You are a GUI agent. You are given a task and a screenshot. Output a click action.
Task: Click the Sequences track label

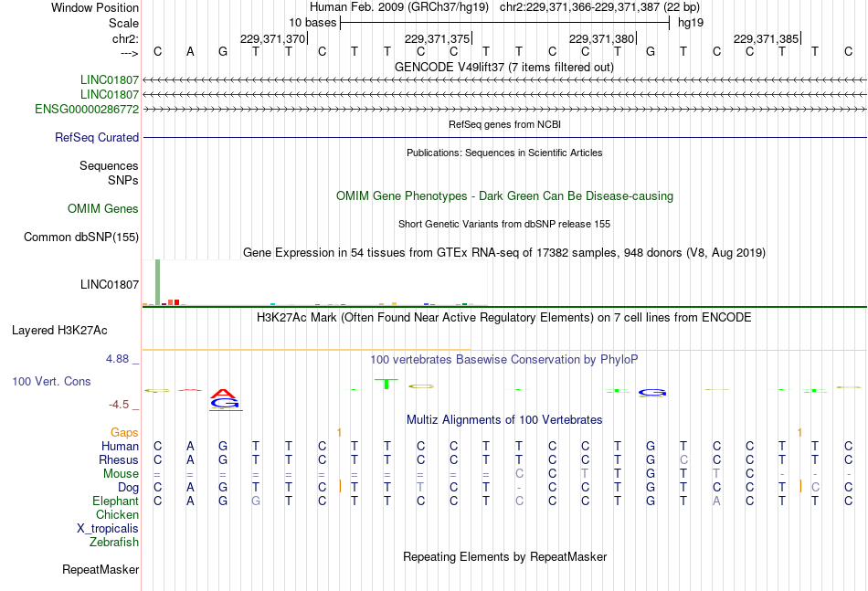(109, 165)
